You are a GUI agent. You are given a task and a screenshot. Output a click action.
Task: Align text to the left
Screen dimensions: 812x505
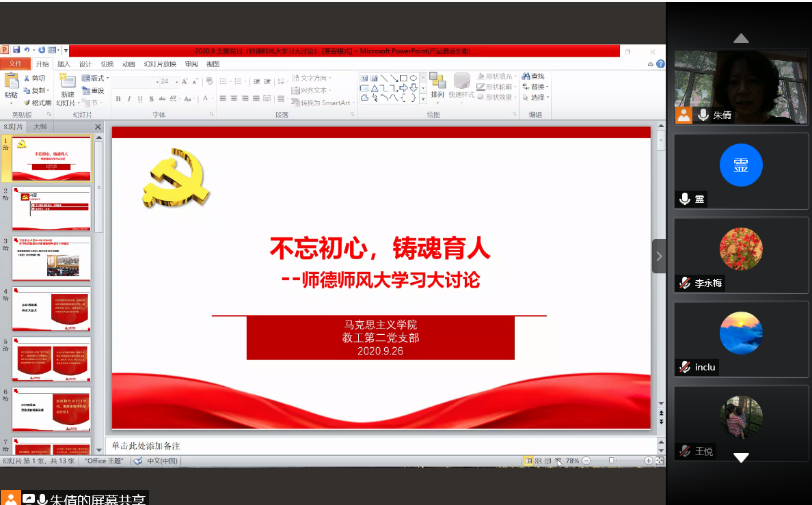[x=223, y=98]
